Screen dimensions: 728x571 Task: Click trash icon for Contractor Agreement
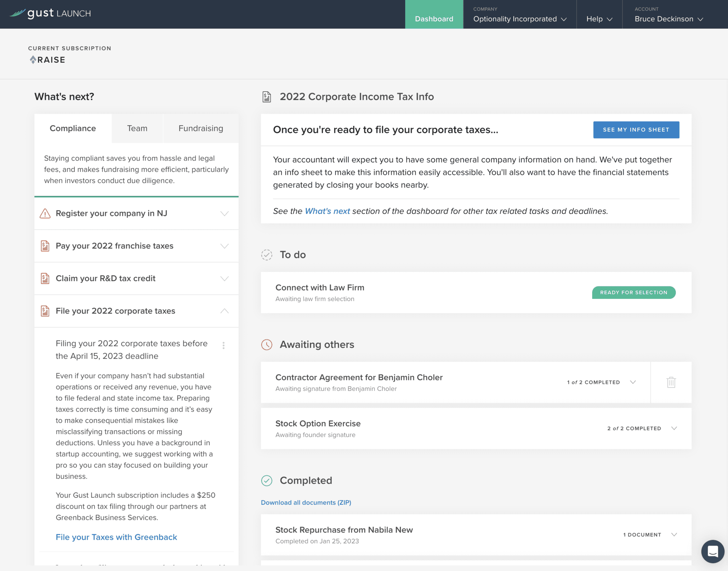click(671, 382)
